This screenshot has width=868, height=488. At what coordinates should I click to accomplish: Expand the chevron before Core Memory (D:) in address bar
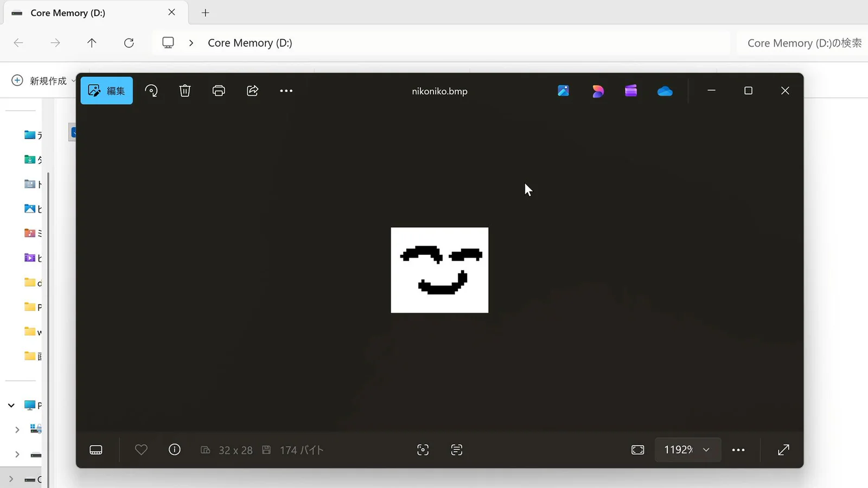point(191,43)
